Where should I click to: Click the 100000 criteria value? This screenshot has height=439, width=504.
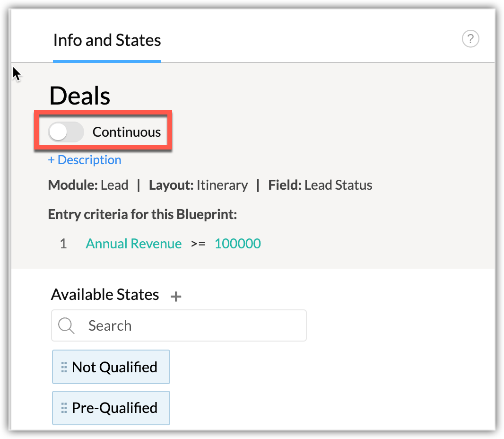[x=237, y=244]
